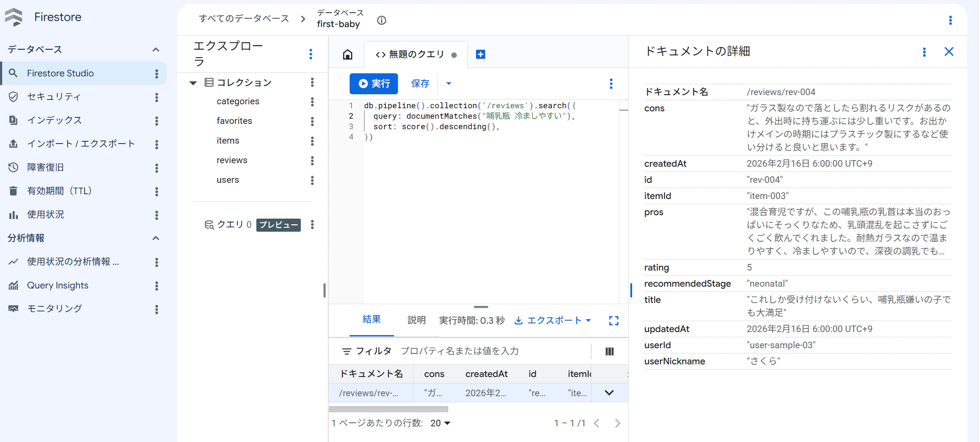Add a new query tab
Viewport: 980px width, 442px height.
coord(480,55)
